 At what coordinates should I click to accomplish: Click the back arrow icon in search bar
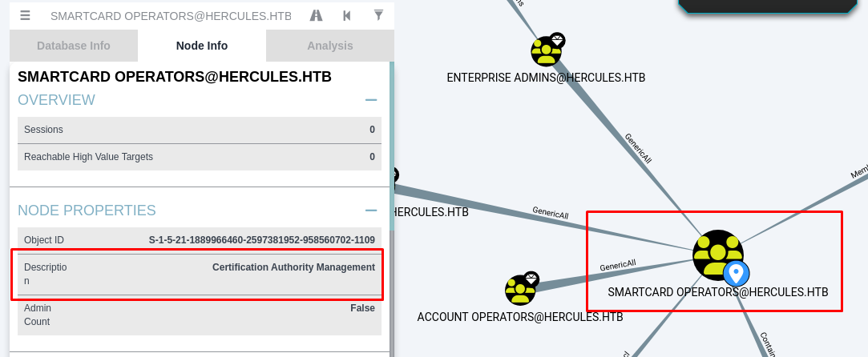(347, 15)
